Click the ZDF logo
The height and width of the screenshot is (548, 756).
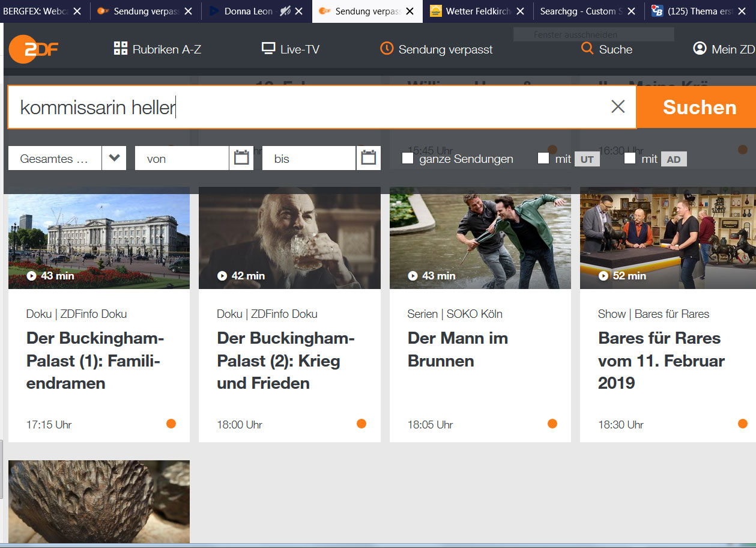point(33,49)
